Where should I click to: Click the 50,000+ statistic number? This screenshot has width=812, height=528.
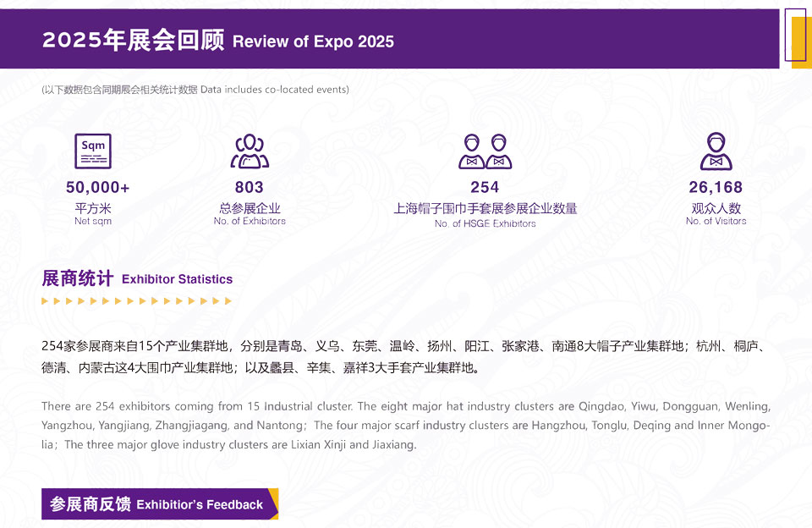tap(97, 187)
